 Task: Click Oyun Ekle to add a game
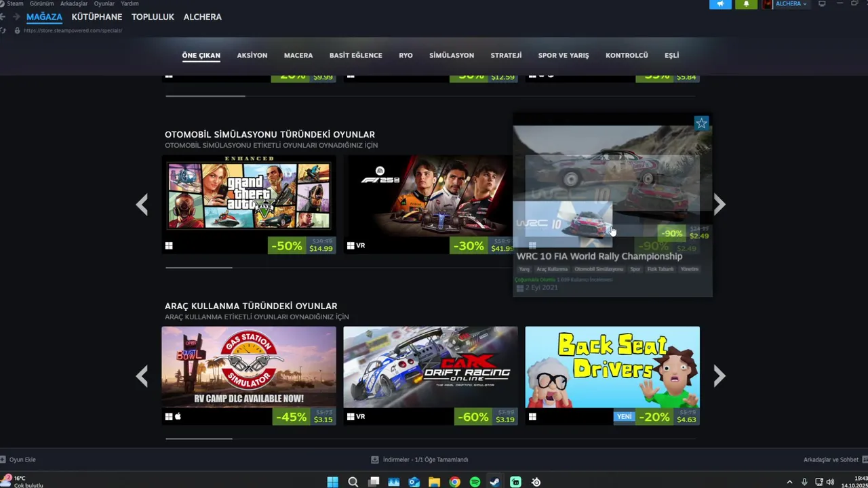tap(22, 460)
